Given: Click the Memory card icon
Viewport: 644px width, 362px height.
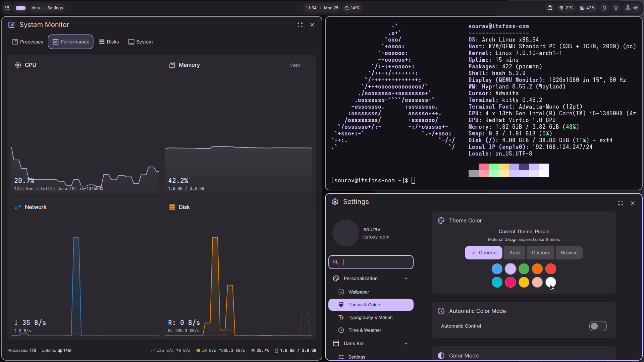Looking at the screenshot, I should [x=172, y=65].
